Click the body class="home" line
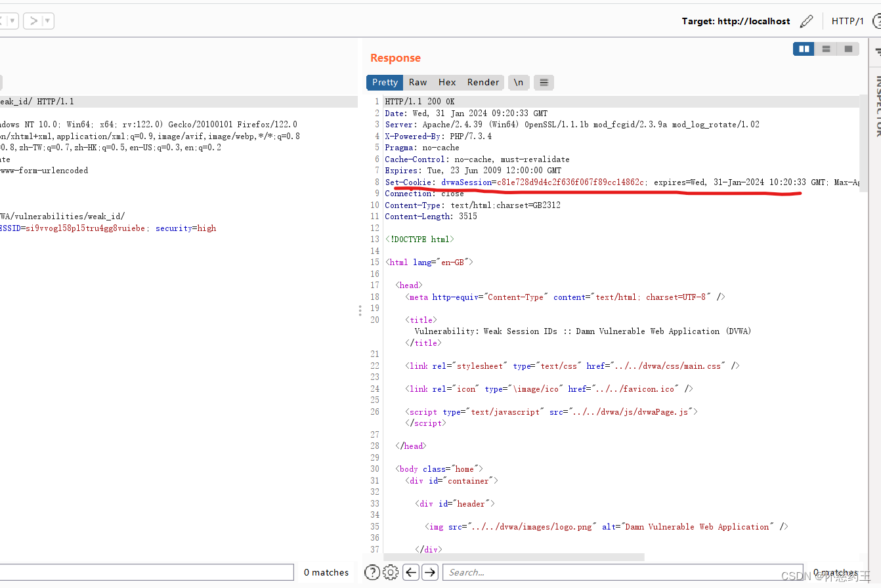881x588 pixels. point(439,469)
